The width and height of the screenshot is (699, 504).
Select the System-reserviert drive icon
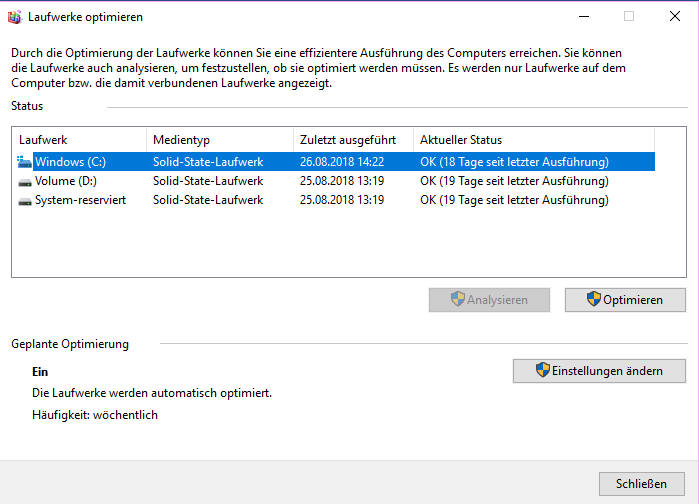click(x=25, y=201)
